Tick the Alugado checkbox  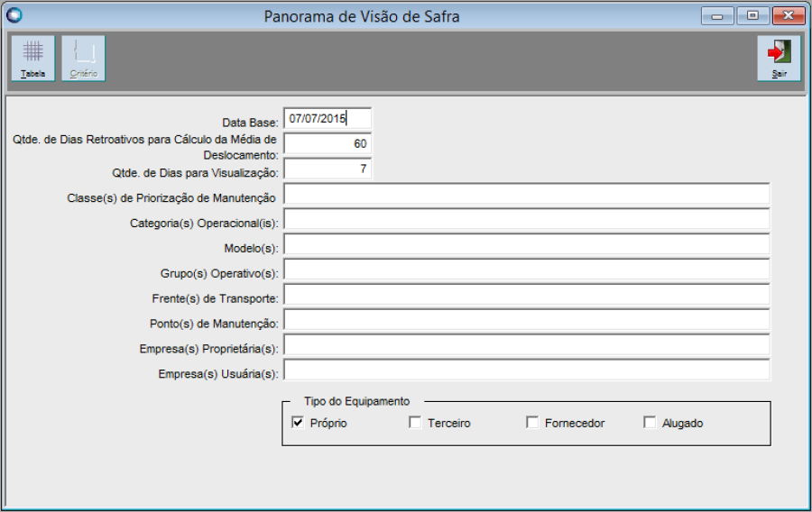coord(650,423)
